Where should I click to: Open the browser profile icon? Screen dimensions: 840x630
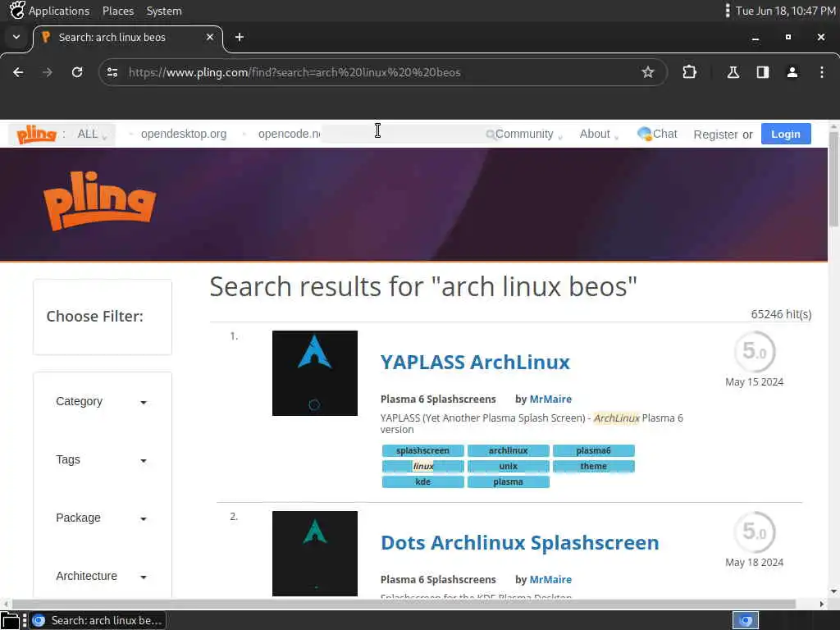tap(792, 72)
